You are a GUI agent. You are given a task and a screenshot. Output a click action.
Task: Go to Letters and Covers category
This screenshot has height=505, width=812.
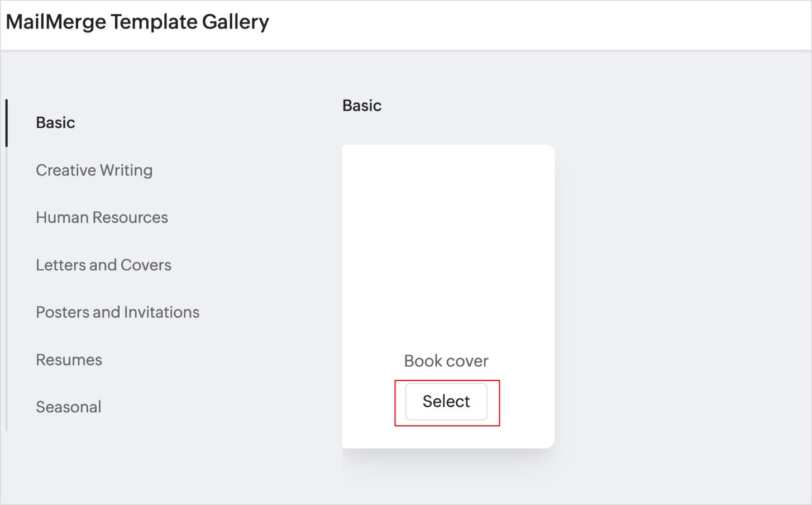103,265
